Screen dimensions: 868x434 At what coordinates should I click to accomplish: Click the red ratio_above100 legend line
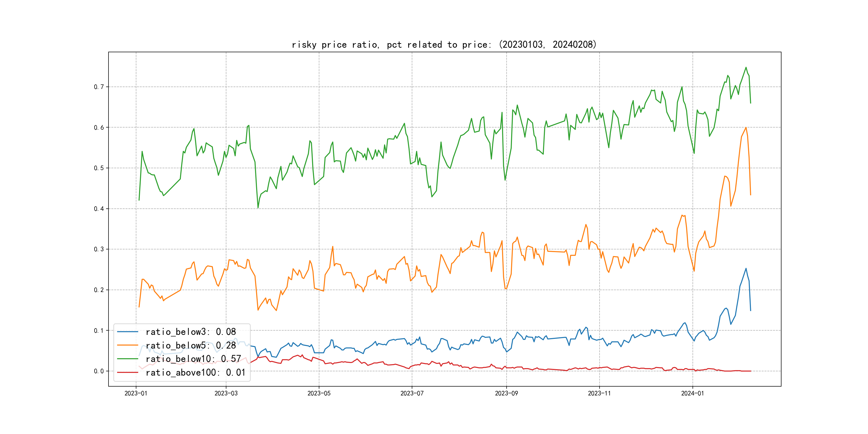pyautogui.click(x=127, y=372)
